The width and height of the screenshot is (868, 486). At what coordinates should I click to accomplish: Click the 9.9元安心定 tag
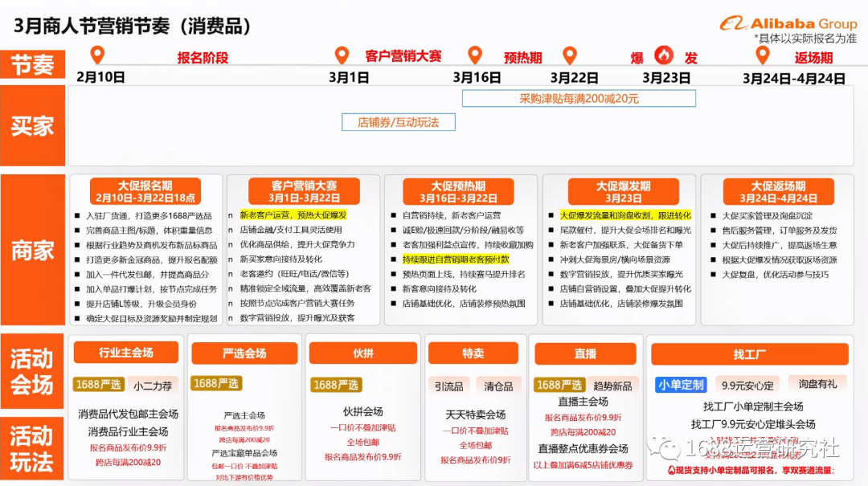747,386
